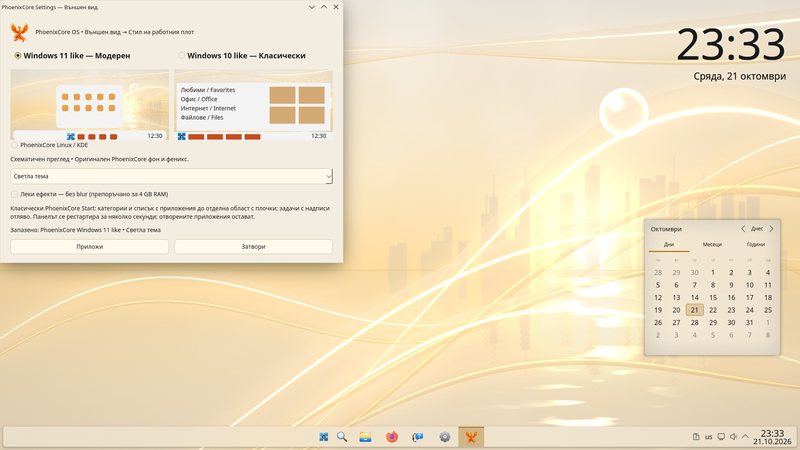800x450 pixels.
Task: Click the Октомври month heading
Action: (666, 229)
